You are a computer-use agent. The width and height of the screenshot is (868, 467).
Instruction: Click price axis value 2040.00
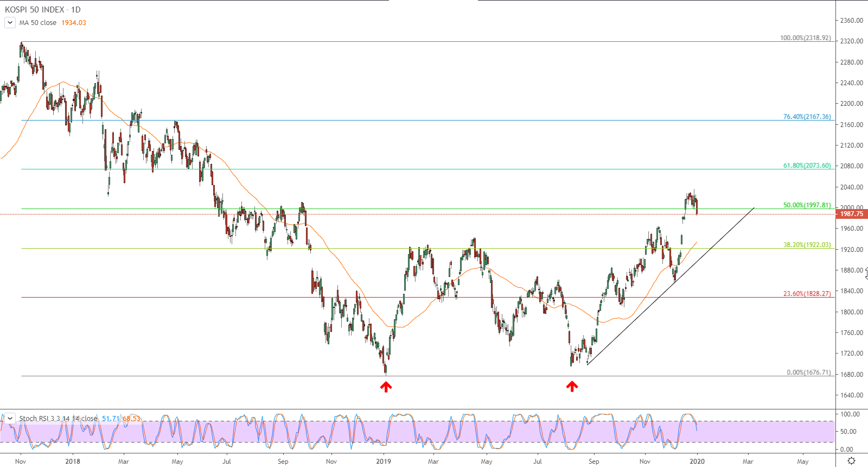click(852, 187)
